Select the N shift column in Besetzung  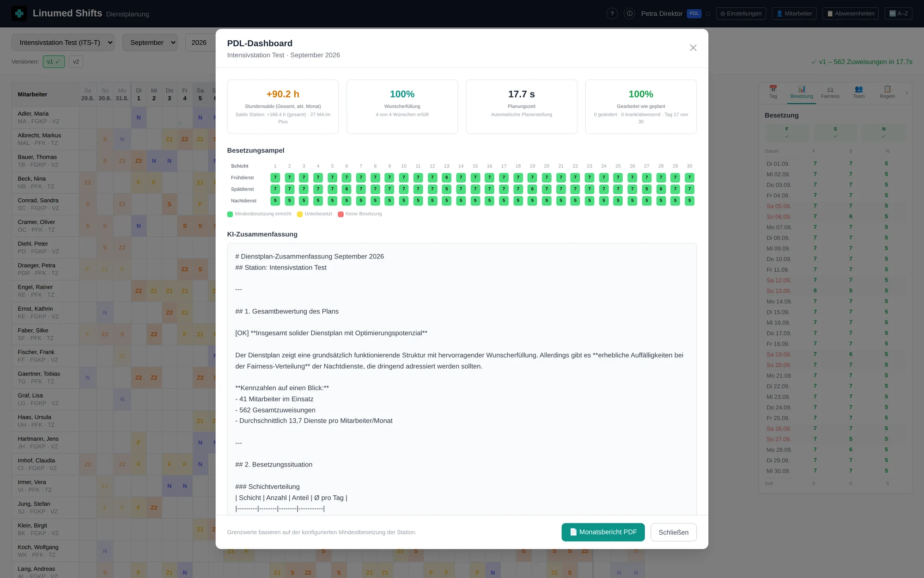[x=883, y=132]
